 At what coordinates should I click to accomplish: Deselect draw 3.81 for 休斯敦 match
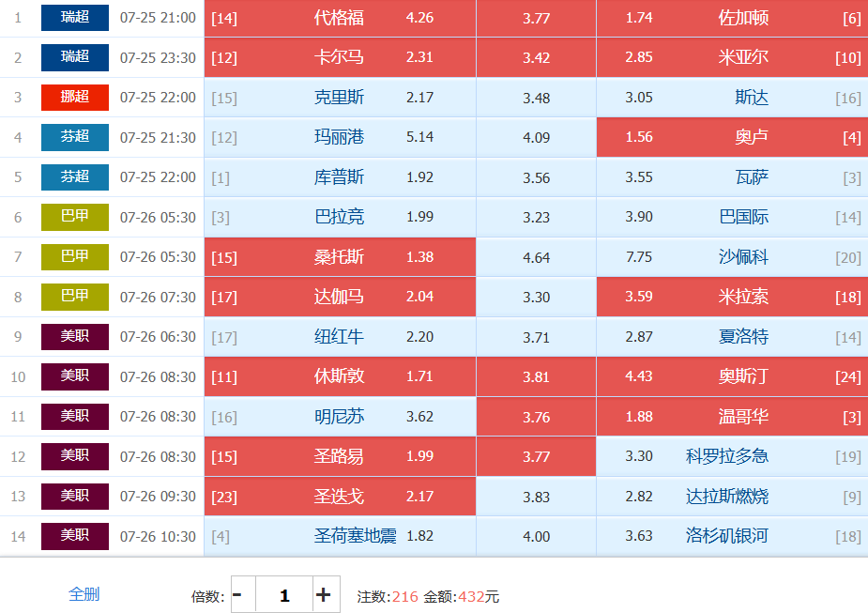tap(536, 376)
